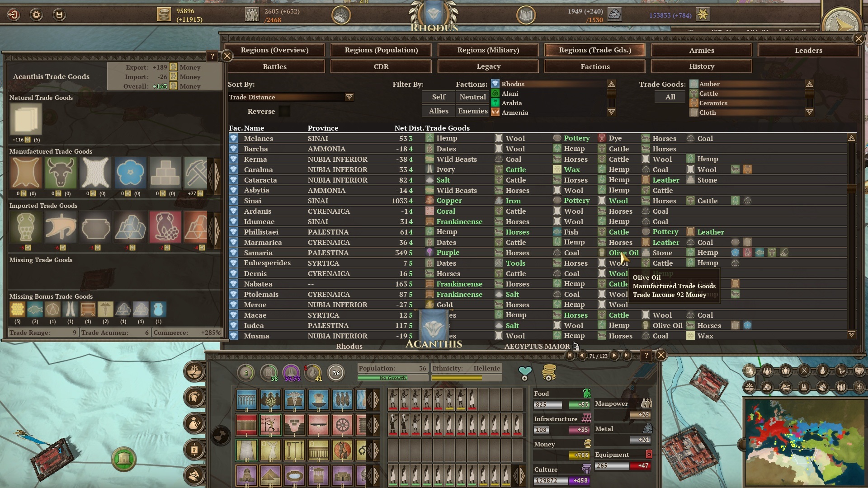Click the region panel help question button
868x488 pixels.
(x=646, y=356)
